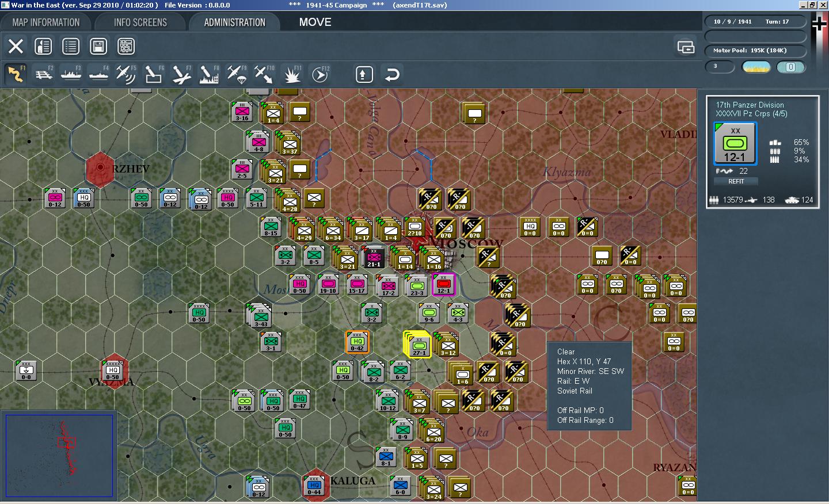Select the black 21-1 unit counter
This screenshot has height=504, width=829.
(x=374, y=257)
